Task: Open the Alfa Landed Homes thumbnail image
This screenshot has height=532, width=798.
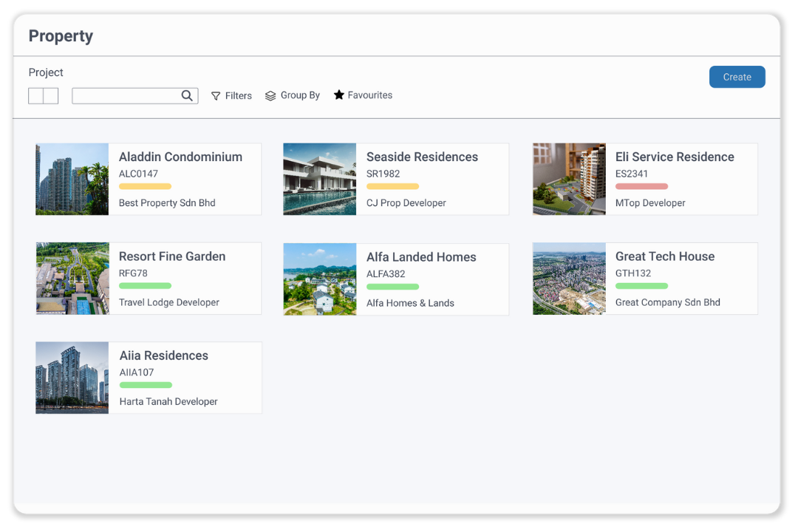Action: click(320, 279)
